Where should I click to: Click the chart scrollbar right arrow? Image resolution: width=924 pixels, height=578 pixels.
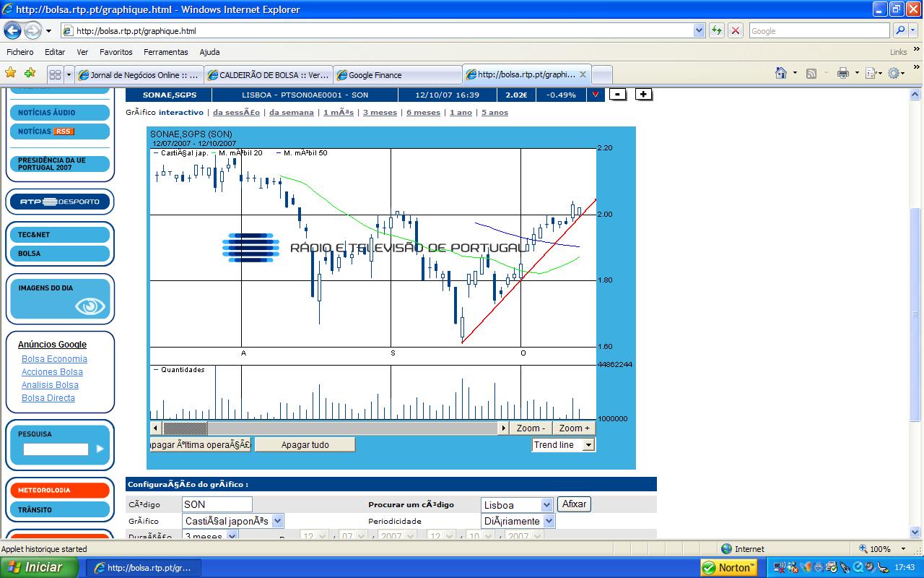(x=503, y=428)
